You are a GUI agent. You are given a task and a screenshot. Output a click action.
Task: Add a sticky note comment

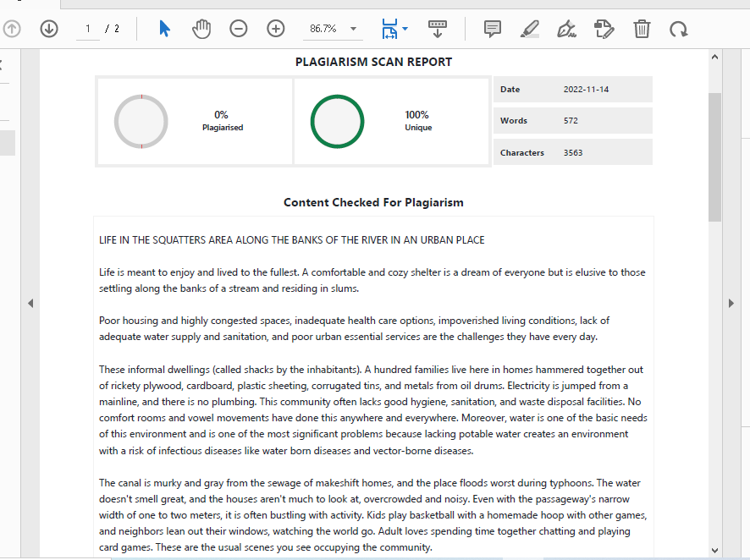(492, 29)
